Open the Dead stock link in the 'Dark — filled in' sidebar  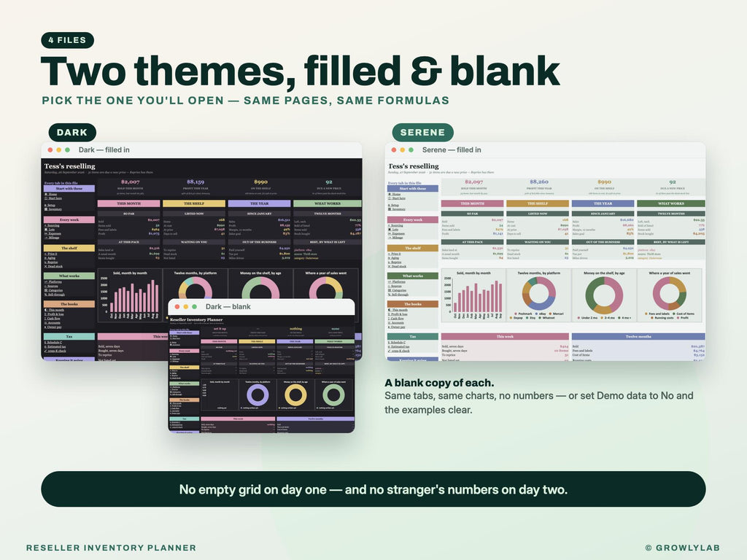53,266
